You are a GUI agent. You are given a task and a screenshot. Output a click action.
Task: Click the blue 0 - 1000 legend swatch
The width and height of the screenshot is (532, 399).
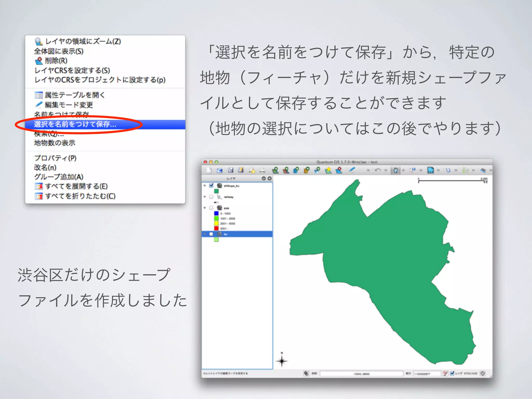pyautogui.click(x=216, y=213)
